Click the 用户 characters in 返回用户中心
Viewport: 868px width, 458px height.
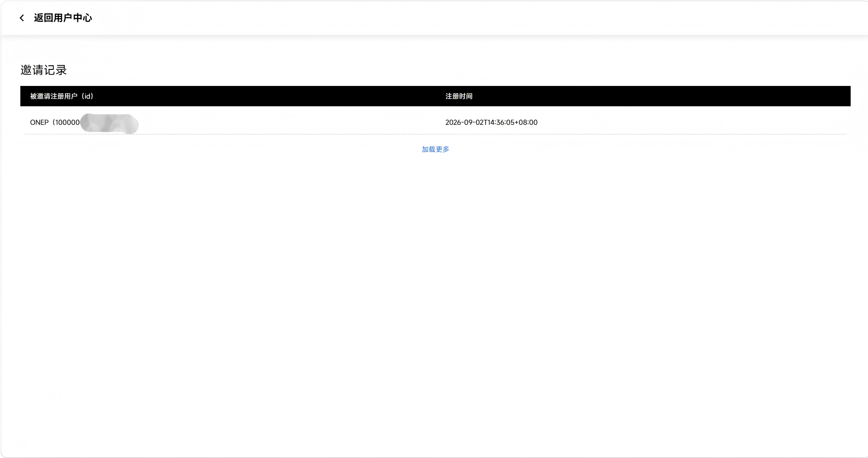(x=63, y=18)
